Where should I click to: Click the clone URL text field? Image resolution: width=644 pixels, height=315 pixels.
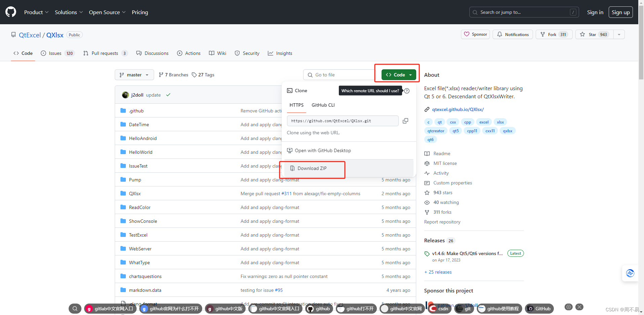(343, 121)
